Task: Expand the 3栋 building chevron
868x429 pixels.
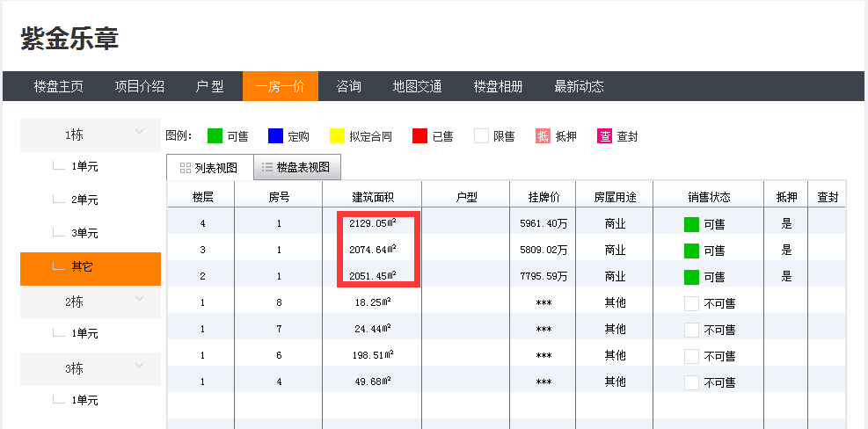Action: tap(139, 366)
